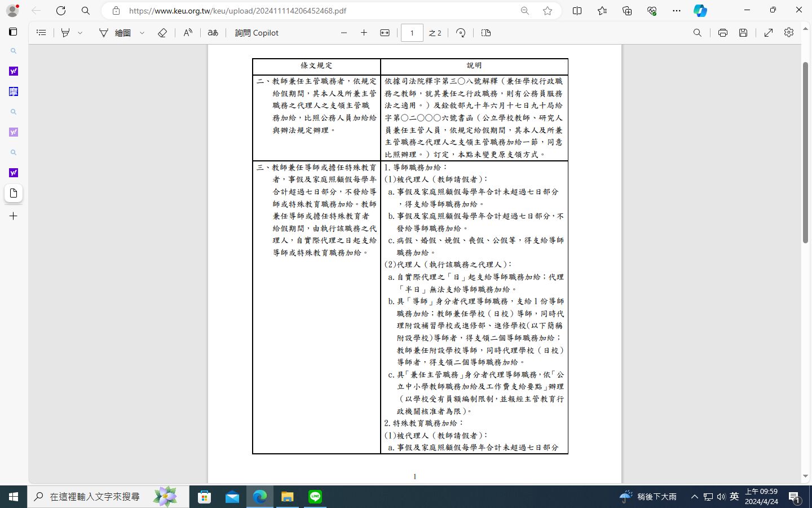812x508 pixels.
Task: Click the page number input field
Action: pyautogui.click(x=412, y=33)
